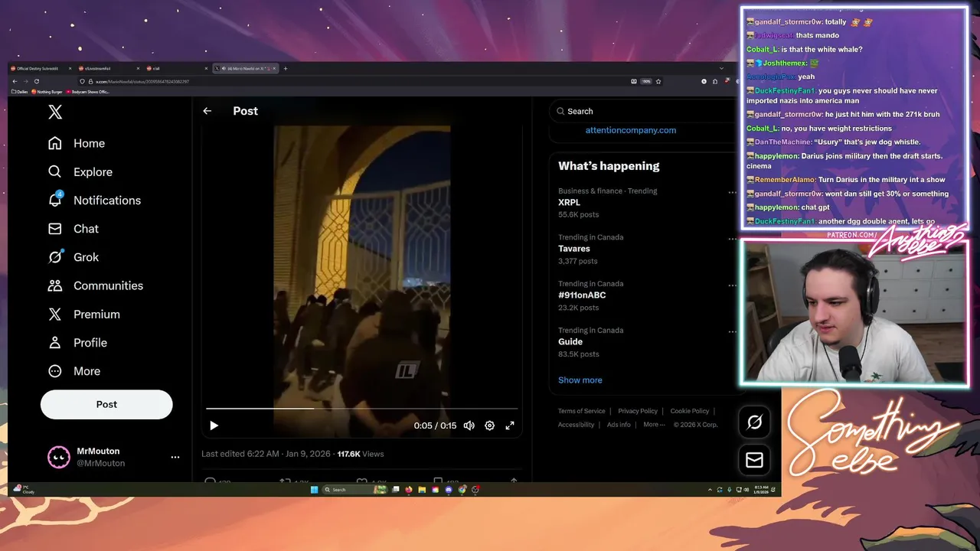Open the #911onABC trending topic
The height and width of the screenshot is (551, 980).
[x=582, y=295]
